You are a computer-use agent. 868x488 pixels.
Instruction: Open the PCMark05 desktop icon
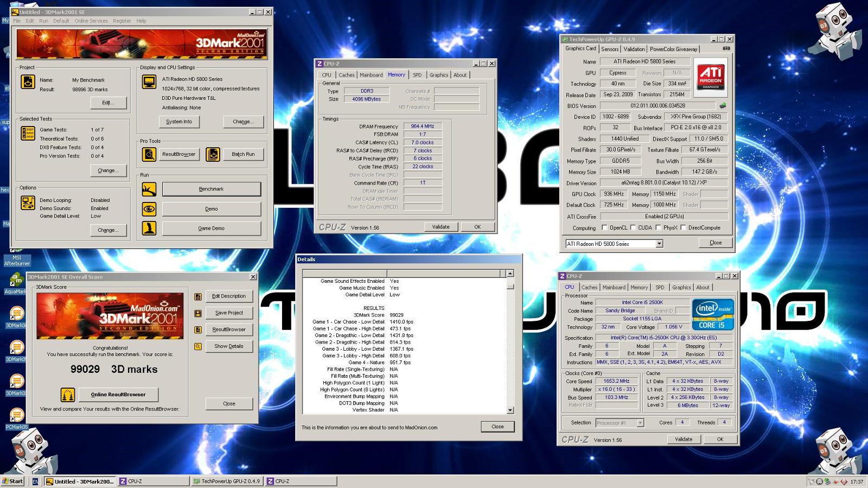click(x=16, y=419)
